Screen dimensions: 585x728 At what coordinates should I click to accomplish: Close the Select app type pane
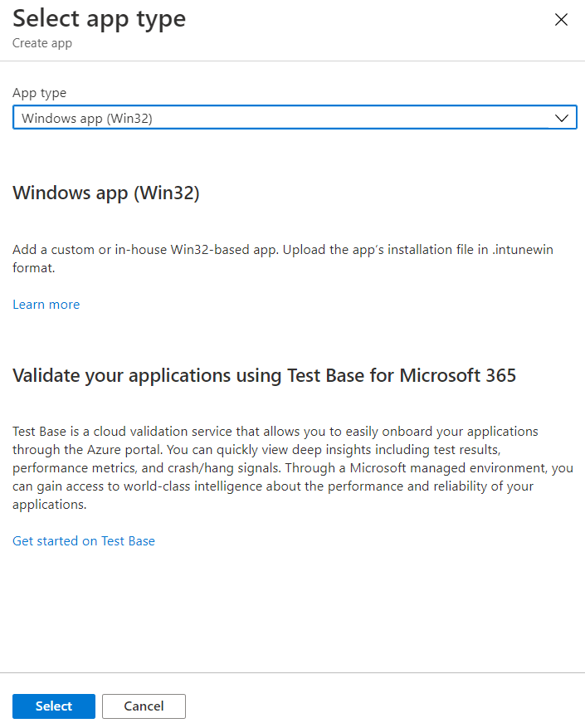[561, 20]
